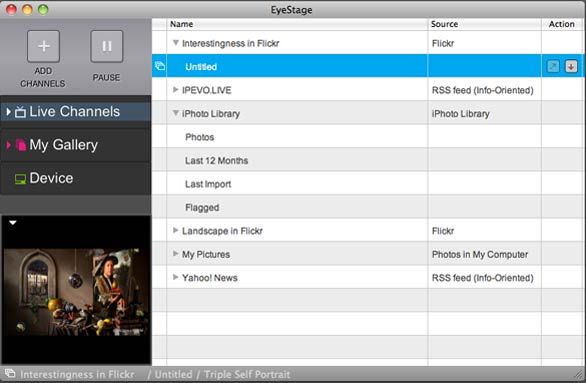
Task: Click the download arrow icon on Untitled row
Action: pos(571,67)
